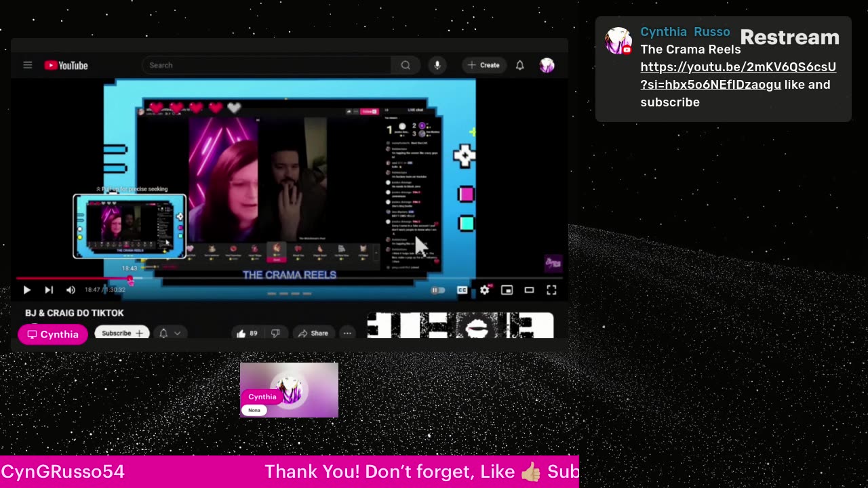The width and height of the screenshot is (868, 488).
Task: Open the Create button in YouTube header
Action: tap(484, 65)
